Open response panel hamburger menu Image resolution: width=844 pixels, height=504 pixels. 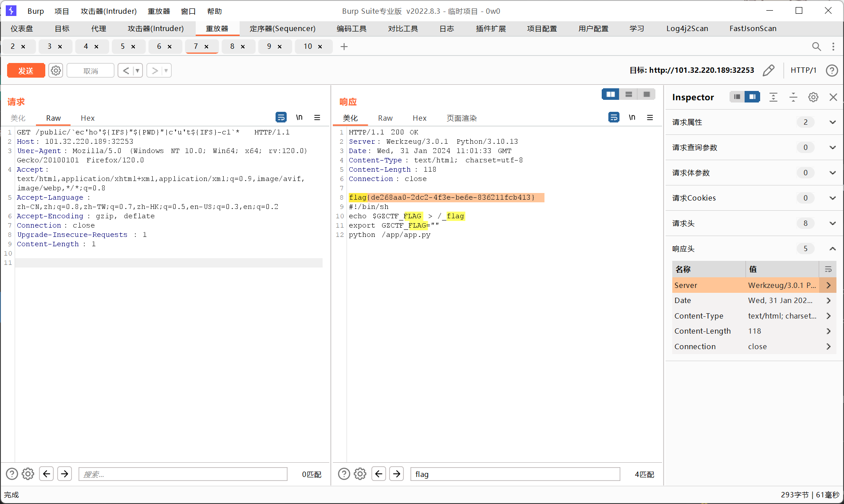[x=650, y=117]
